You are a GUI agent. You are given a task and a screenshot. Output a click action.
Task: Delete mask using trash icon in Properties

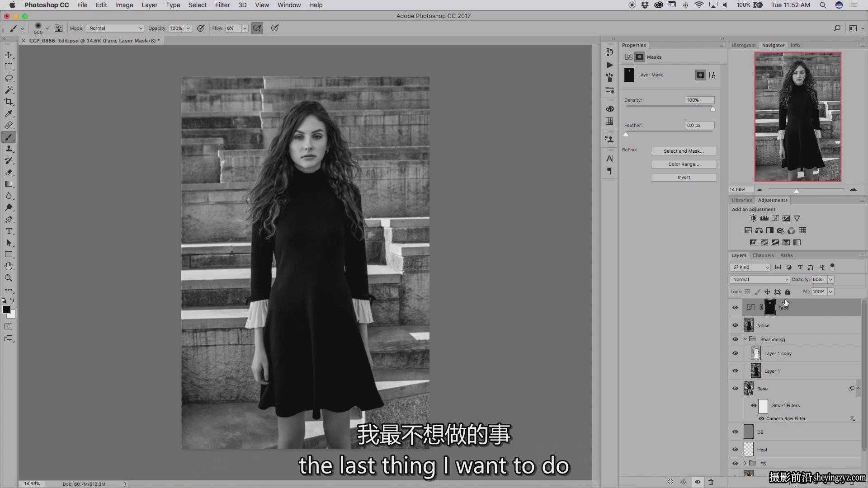(x=711, y=482)
